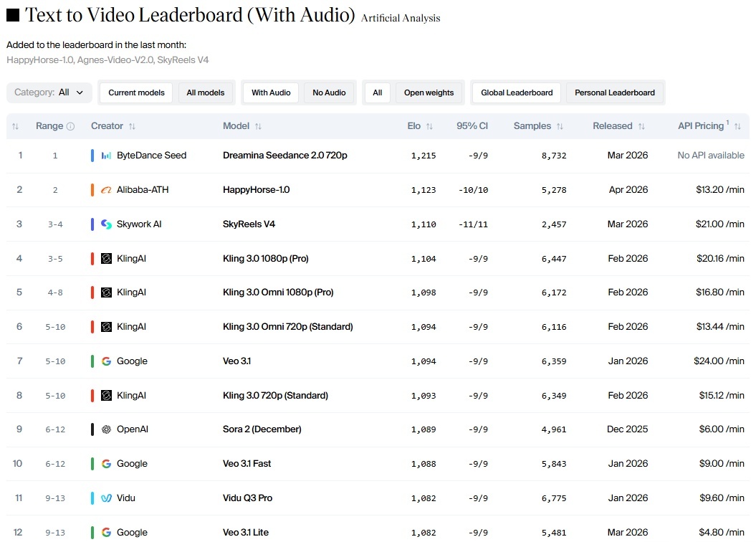Switch to With Audio leaderboard
The width and height of the screenshot is (756, 542).
[271, 92]
